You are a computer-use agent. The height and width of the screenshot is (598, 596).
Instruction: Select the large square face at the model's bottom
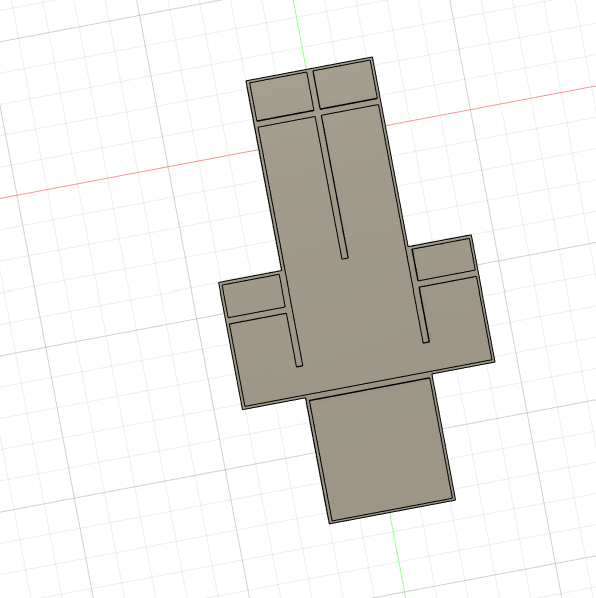(x=381, y=449)
